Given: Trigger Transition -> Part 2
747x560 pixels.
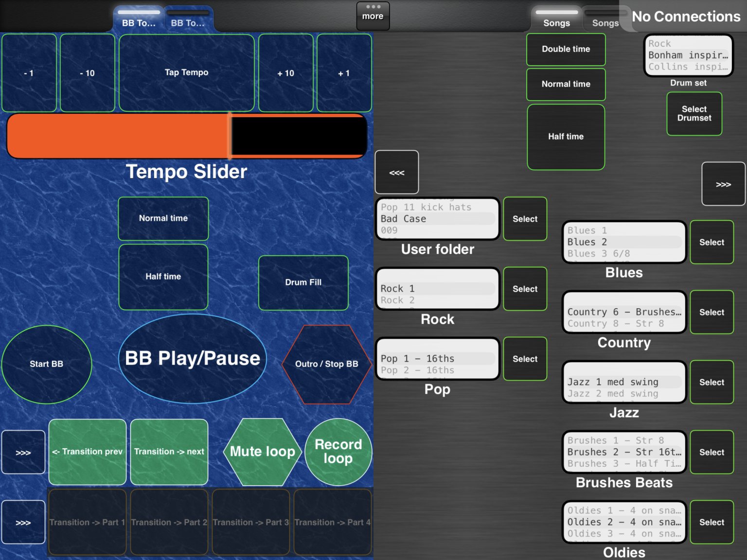Looking at the screenshot, I should 169,522.
